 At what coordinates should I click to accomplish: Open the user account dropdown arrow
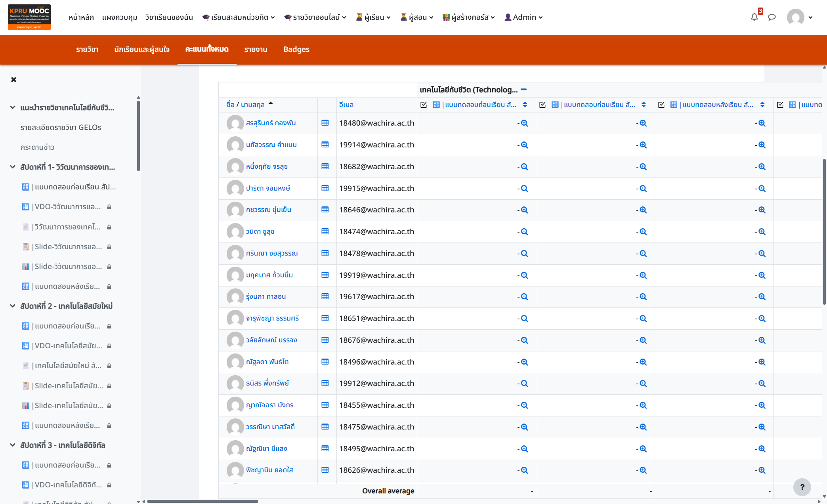coord(810,17)
